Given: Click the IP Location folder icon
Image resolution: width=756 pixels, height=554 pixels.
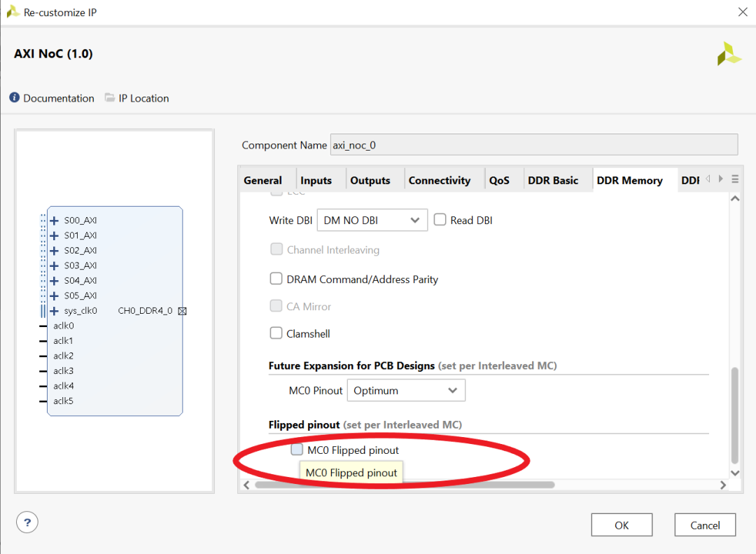Looking at the screenshot, I should (110, 98).
